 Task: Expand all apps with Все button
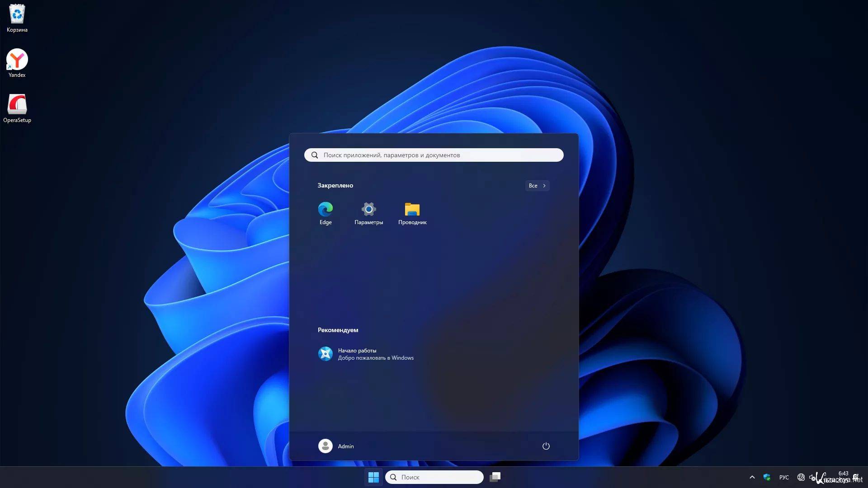pyautogui.click(x=537, y=186)
